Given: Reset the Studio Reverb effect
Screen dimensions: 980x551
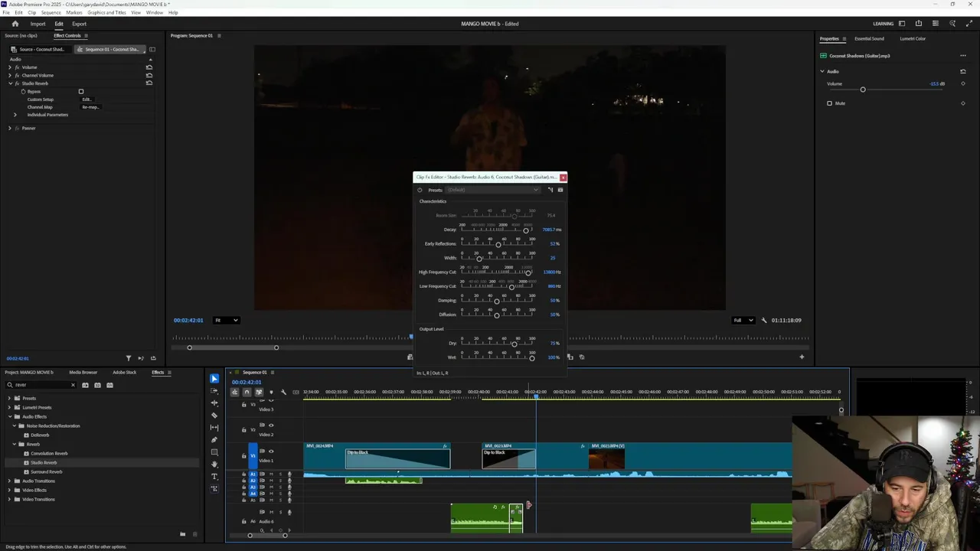Looking at the screenshot, I should point(149,83).
